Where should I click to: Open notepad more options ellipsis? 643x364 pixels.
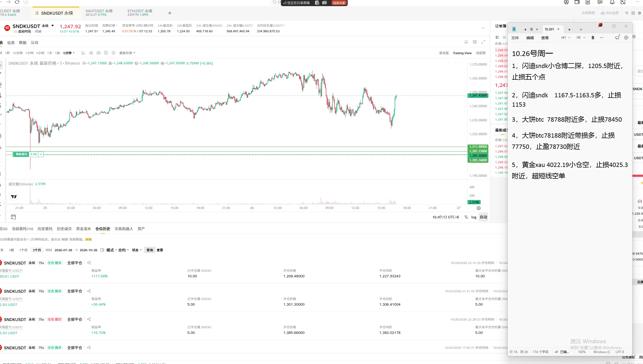pyautogui.click(x=602, y=38)
